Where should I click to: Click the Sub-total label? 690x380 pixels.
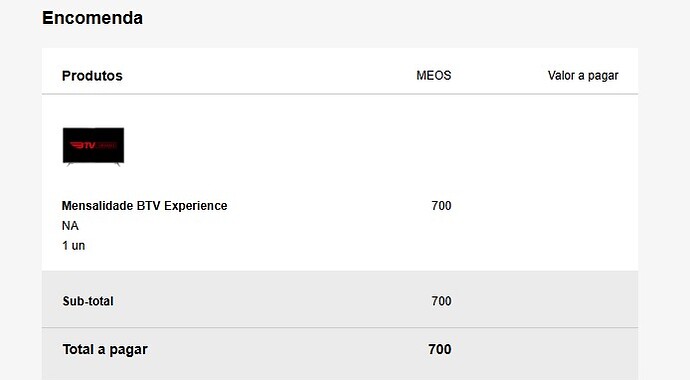click(x=88, y=301)
